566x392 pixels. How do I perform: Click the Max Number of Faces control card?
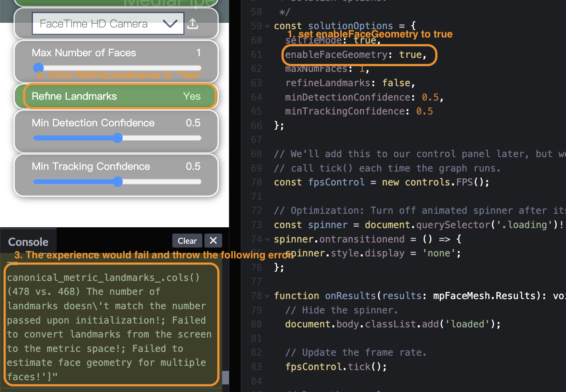tap(117, 61)
